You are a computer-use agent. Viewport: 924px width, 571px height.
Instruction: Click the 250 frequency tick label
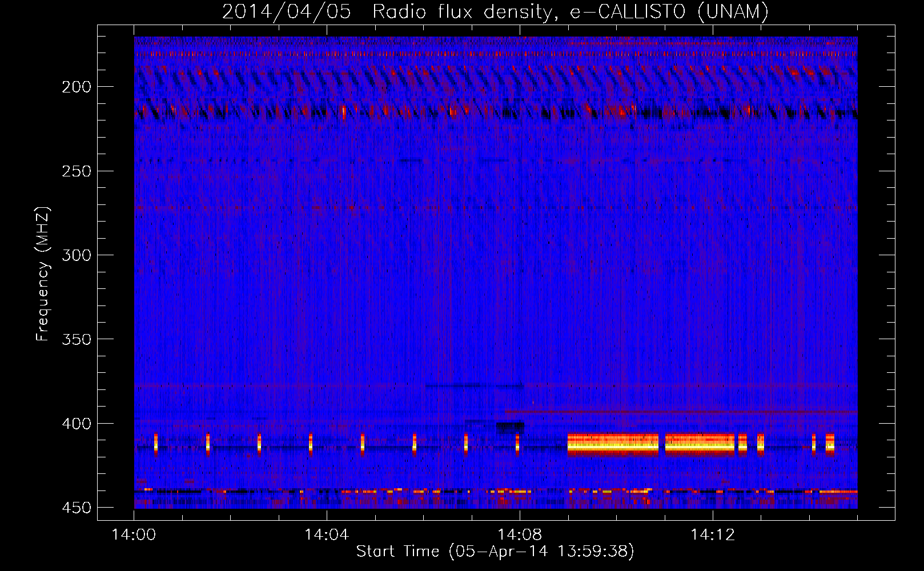pyautogui.click(x=77, y=171)
